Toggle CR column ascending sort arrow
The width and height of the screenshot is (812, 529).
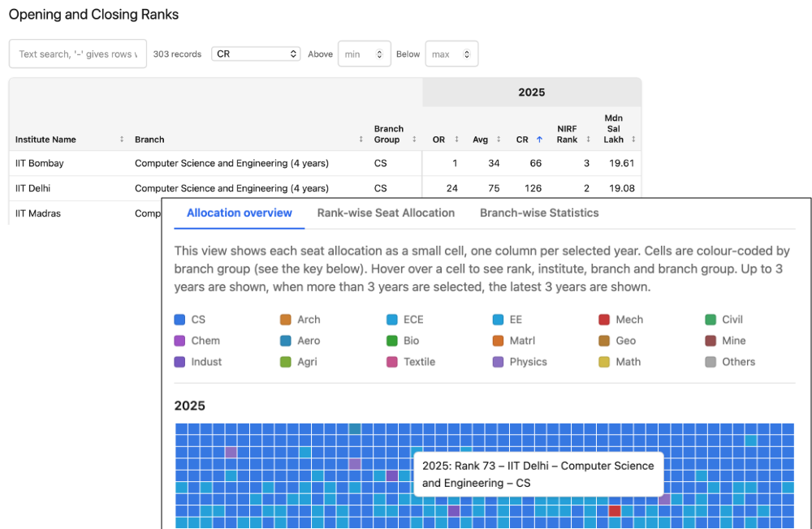coord(540,140)
